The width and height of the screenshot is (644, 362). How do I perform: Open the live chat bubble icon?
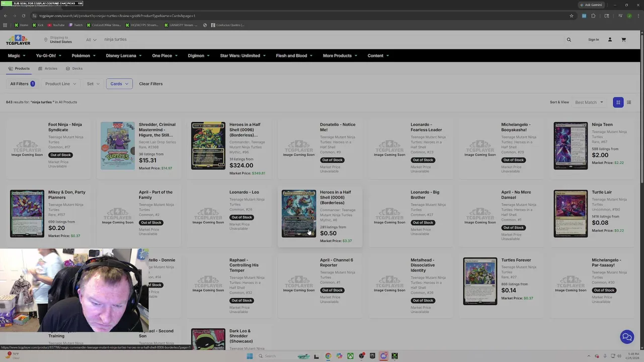pos(627,337)
